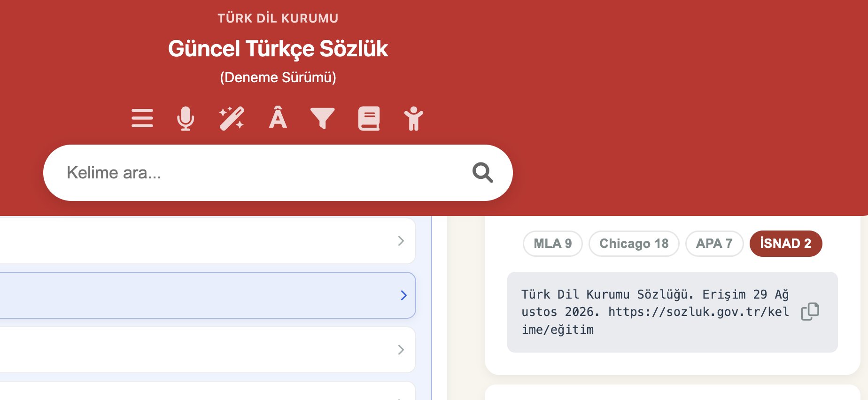Screen dimensions: 868x400
Task: Focus the "Kelime ara..." search field
Action: point(278,173)
